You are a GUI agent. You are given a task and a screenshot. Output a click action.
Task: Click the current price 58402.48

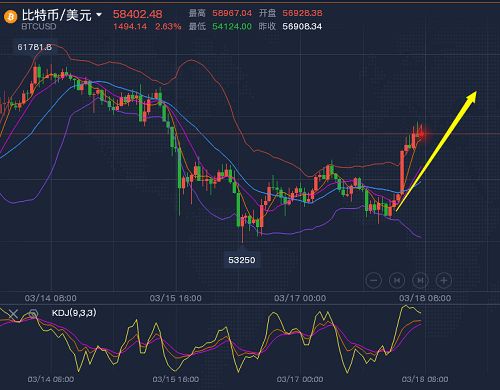(x=137, y=14)
